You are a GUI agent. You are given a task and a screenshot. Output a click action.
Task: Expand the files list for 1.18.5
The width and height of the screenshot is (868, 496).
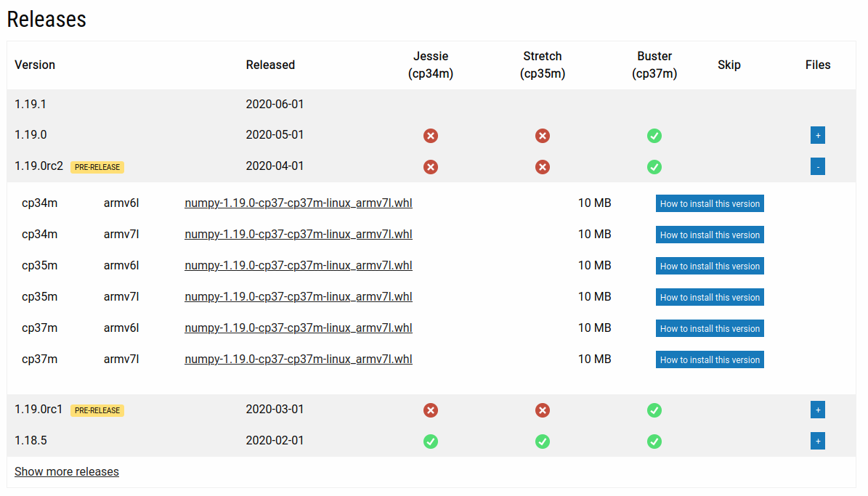click(818, 441)
